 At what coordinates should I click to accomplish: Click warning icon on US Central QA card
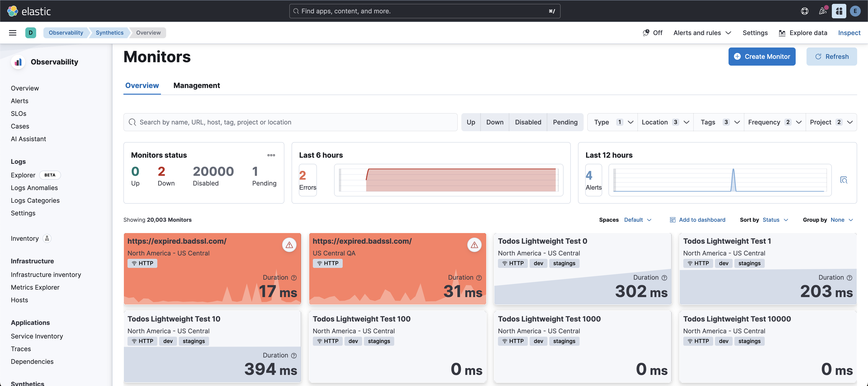pos(474,245)
